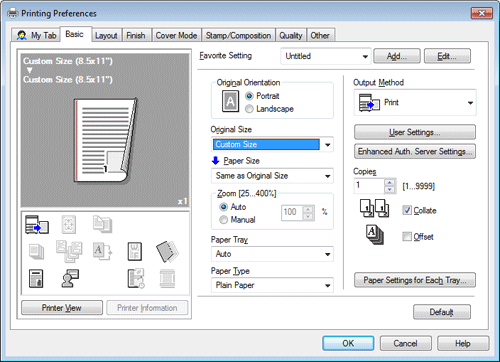Click the greyed cover sheet pages icon

(x=102, y=224)
